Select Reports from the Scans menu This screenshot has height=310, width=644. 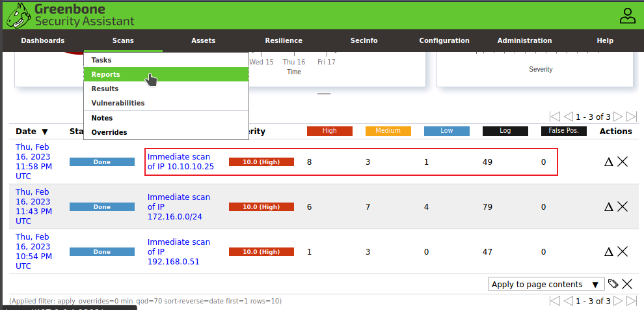pyautogui.click(x=105, y=74)
